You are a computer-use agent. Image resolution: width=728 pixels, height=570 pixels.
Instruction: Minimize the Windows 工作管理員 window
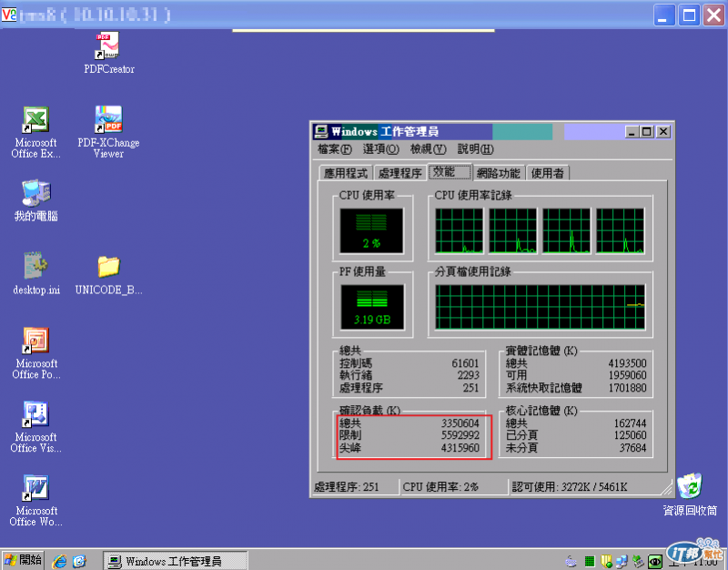tap(631, 132)
